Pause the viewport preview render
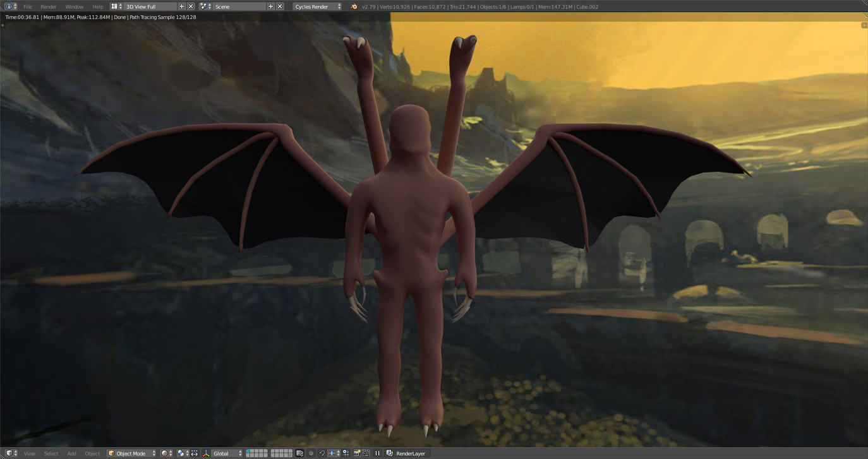 point(378,453)
